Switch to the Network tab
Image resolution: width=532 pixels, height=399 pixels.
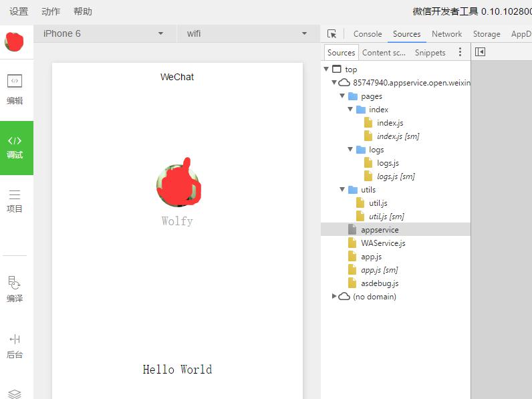tap(446, 34)
